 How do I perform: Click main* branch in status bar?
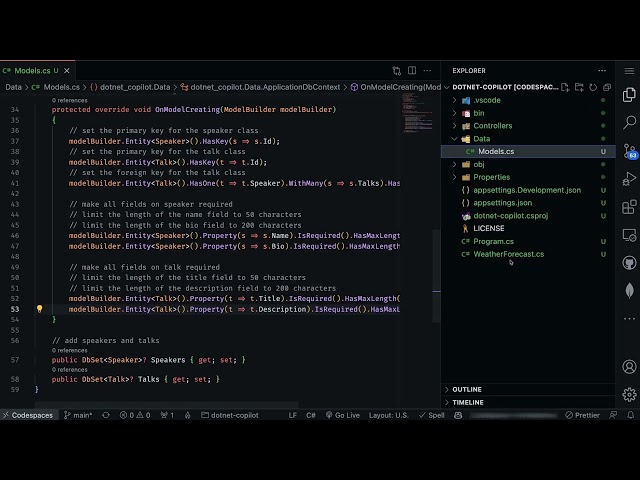coord(78,415)
